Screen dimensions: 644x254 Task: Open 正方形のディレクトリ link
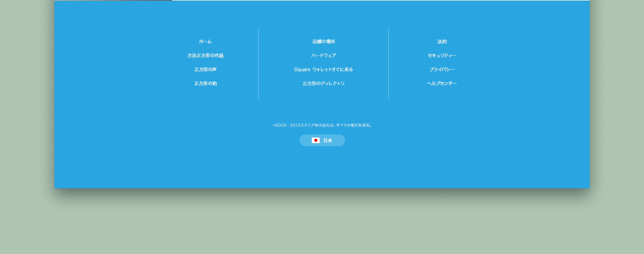(323, 84)
